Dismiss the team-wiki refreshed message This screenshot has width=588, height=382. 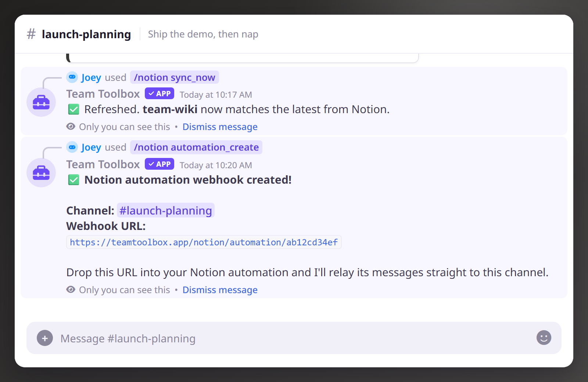(220, 127)
